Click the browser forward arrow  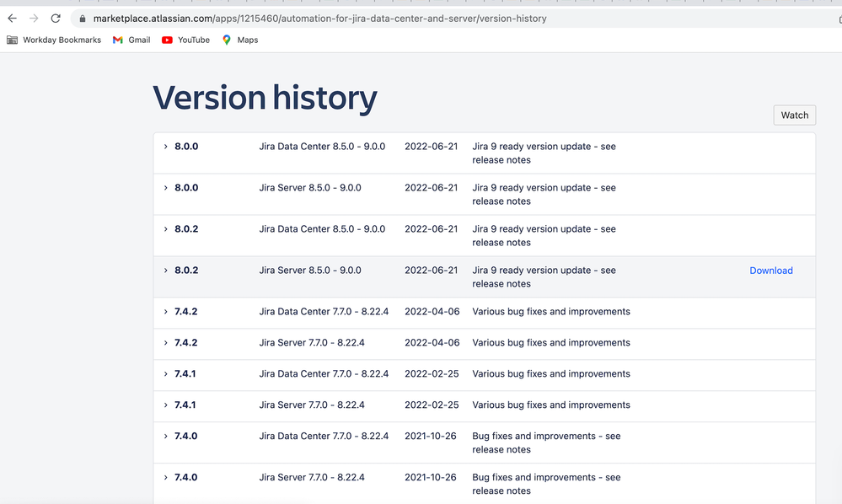pyautogui.click(x=34, y=19)
